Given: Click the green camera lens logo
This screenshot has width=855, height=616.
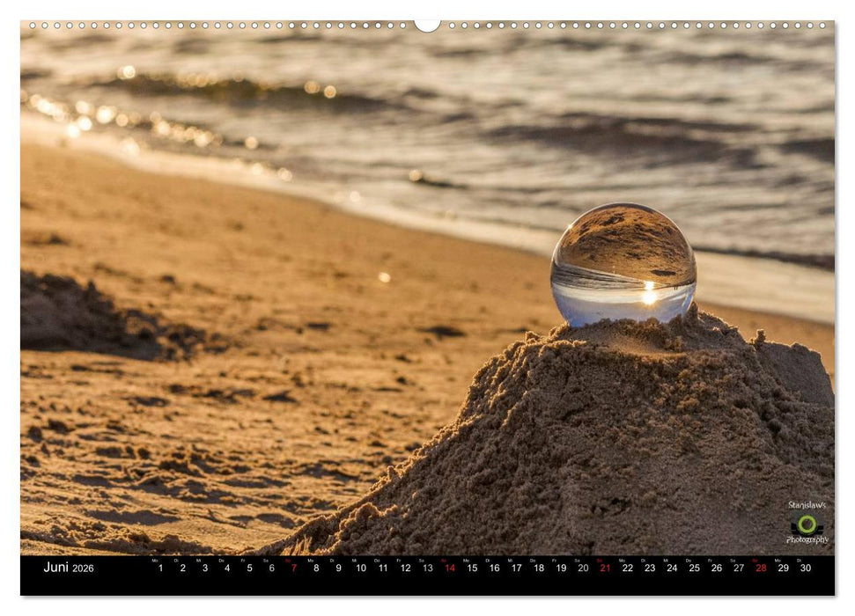Looking at the screenshot, I should [x=807, y=524].
